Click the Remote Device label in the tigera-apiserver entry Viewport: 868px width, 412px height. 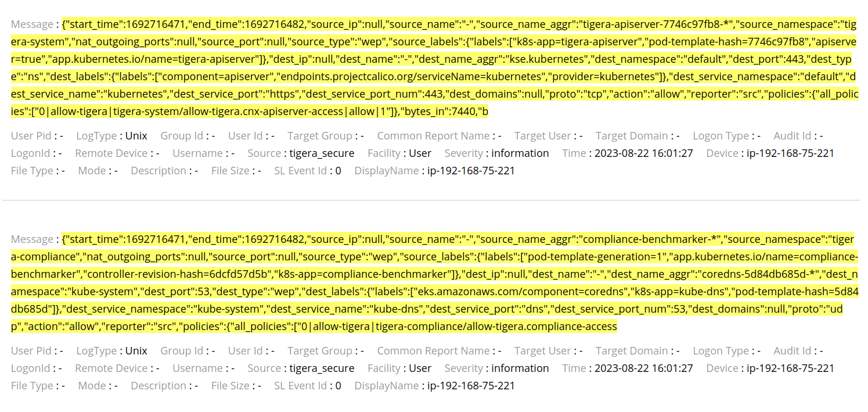tap(111, 153)
